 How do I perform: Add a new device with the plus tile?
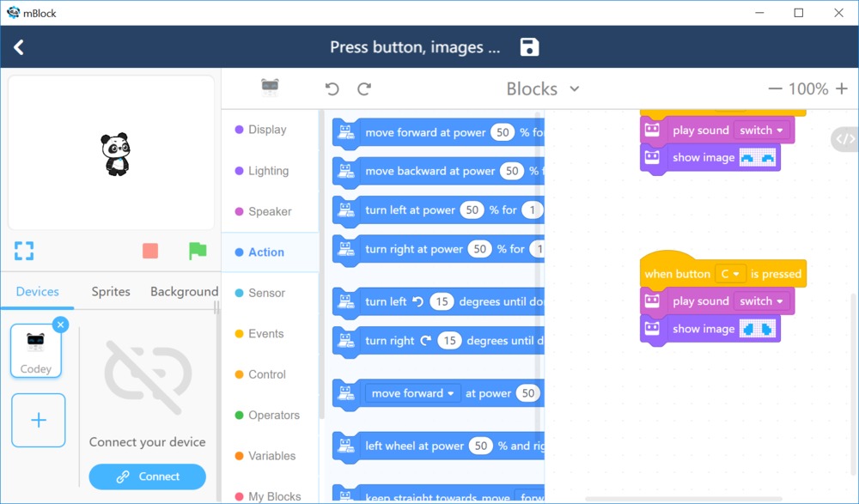click(39, 420)
